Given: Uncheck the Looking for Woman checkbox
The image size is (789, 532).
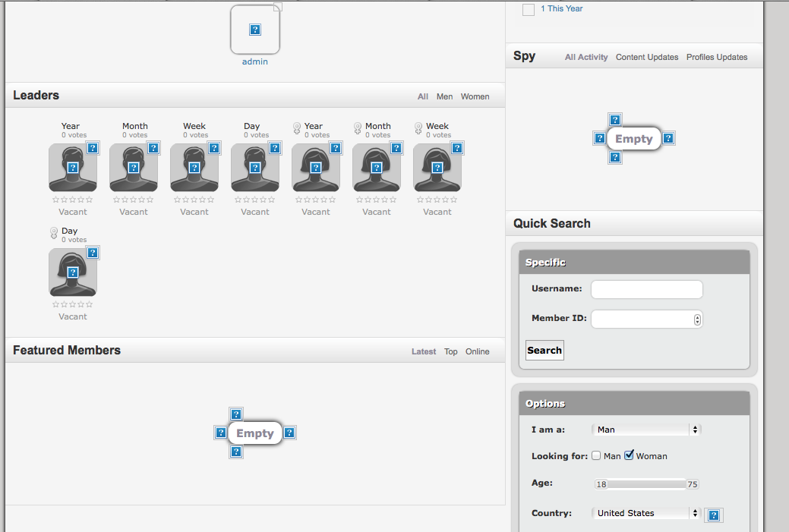Looking at the screenshot, I should pyautogui.click(x=629, y=455).
